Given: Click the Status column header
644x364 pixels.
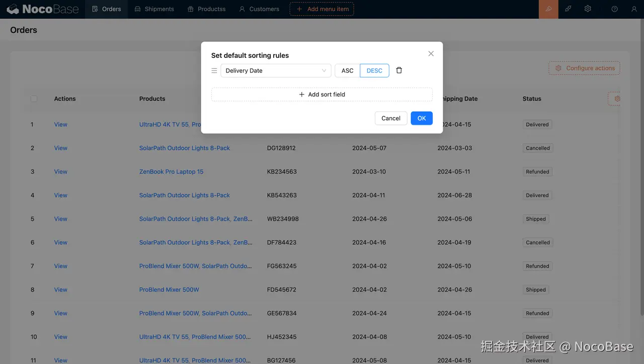Looking at the screenshot, I should [532, 99].
